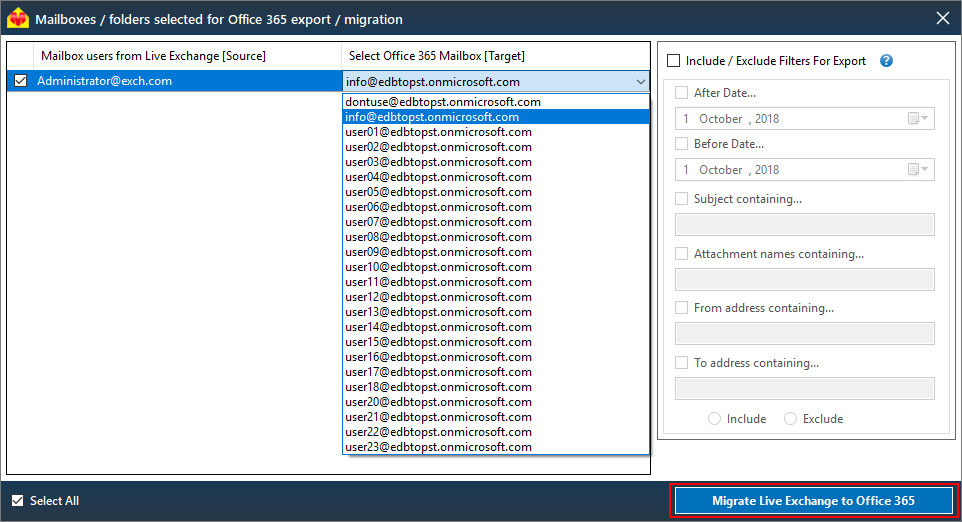962x522 pixels.
Task: Select user20@edbtopst.onmicrosoft.com list entry
Action: (x=496, y=402)
